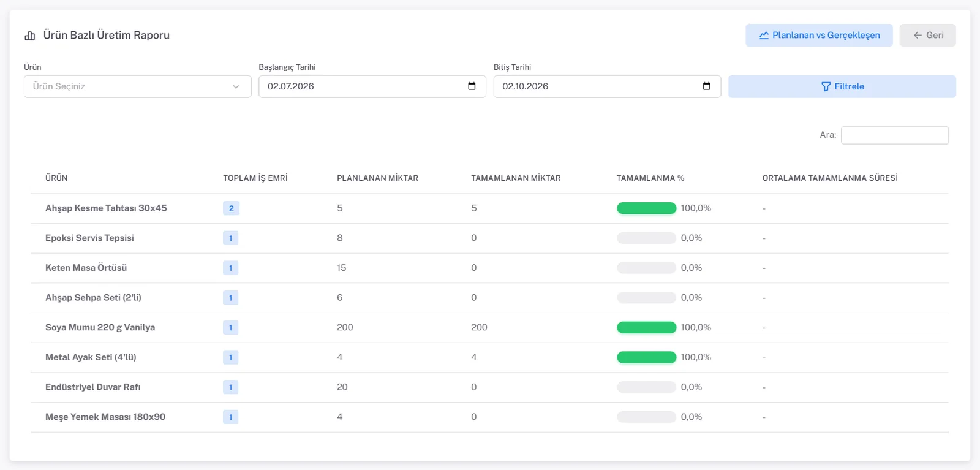Sort by TAMAMLANAN MİKTAR column
The image size is (980, 470).
[516, 178]
